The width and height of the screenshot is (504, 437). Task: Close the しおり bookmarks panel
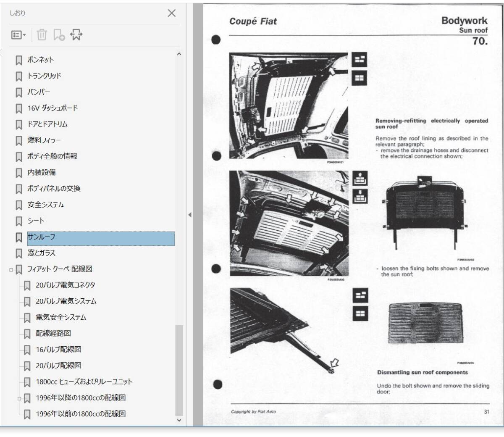(171, 13)
